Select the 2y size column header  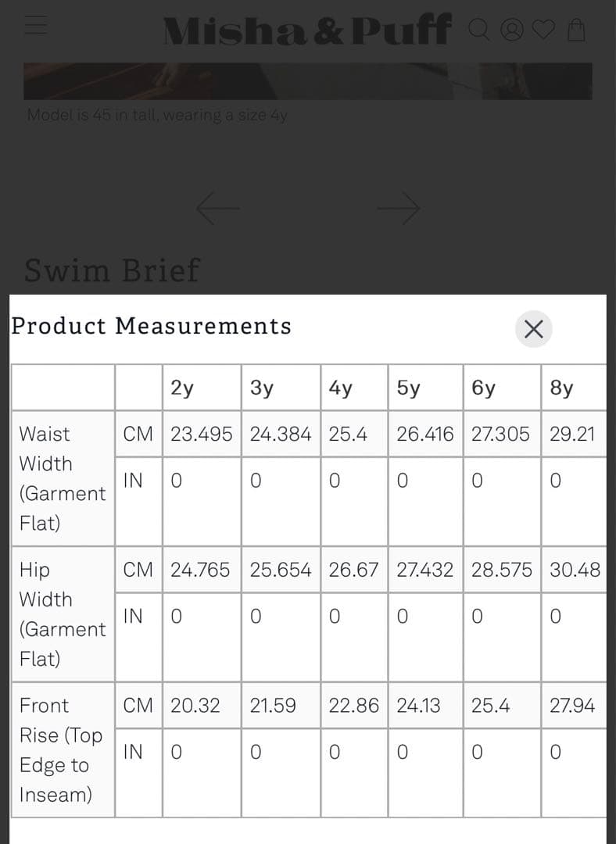point(182,388)
